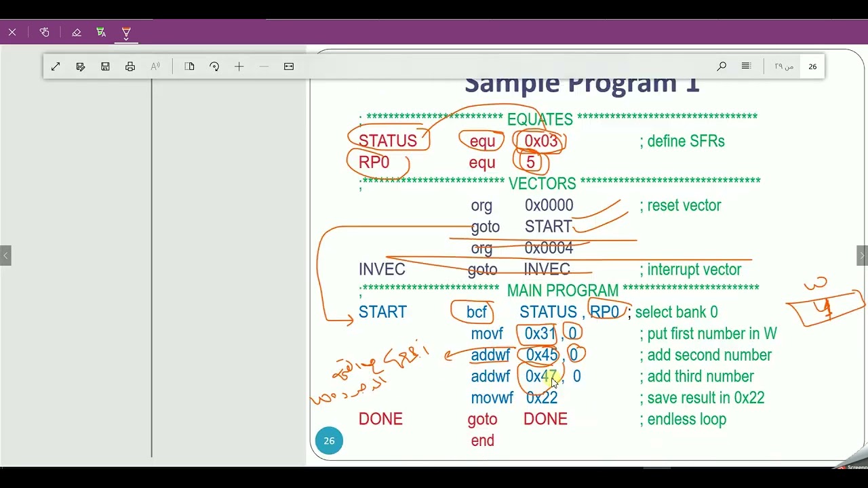Enter full screen with the expand arrows
The width and height of the screenshot is (868, 488).
click(x=56, y=66)
